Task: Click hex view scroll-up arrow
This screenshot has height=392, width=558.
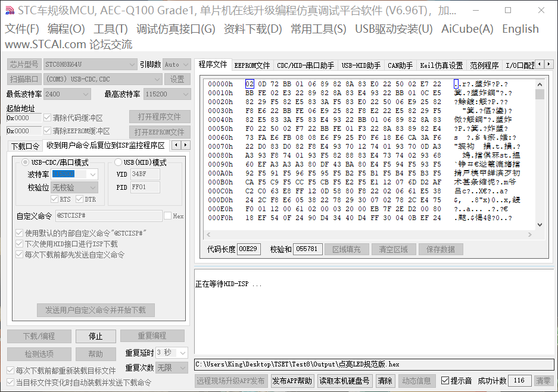Action: click(540, 84)
